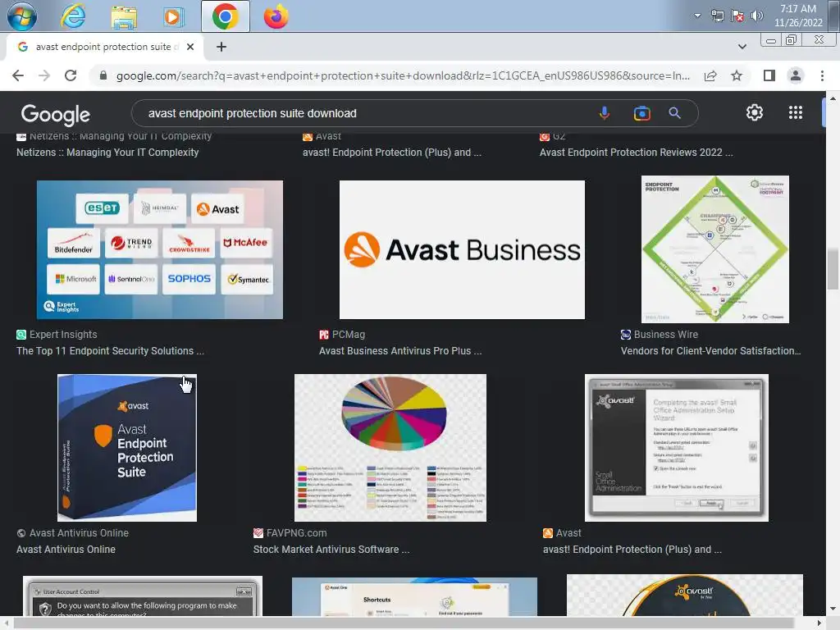Open a new Chrome tab
840x630 pixels.
coord(221,47)
